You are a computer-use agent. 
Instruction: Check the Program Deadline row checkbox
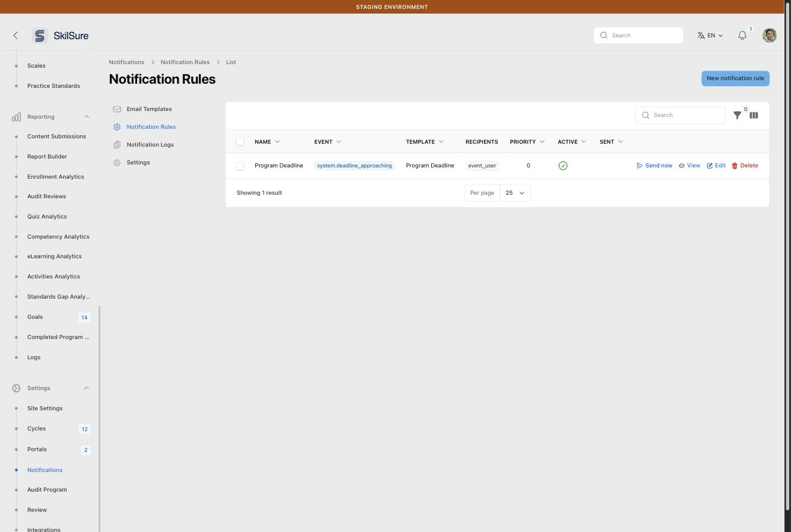coord(240,166)
